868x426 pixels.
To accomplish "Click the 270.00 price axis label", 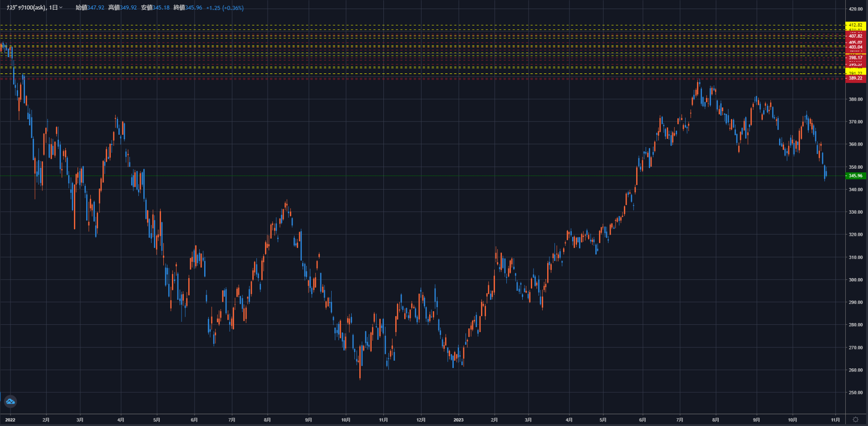I will click(x=856, y=348).
